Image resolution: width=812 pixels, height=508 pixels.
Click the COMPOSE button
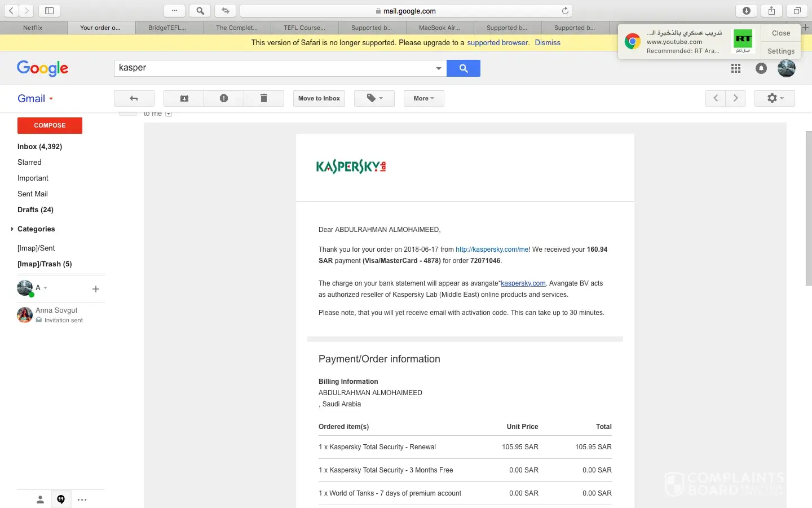click(x=50, y=125)
